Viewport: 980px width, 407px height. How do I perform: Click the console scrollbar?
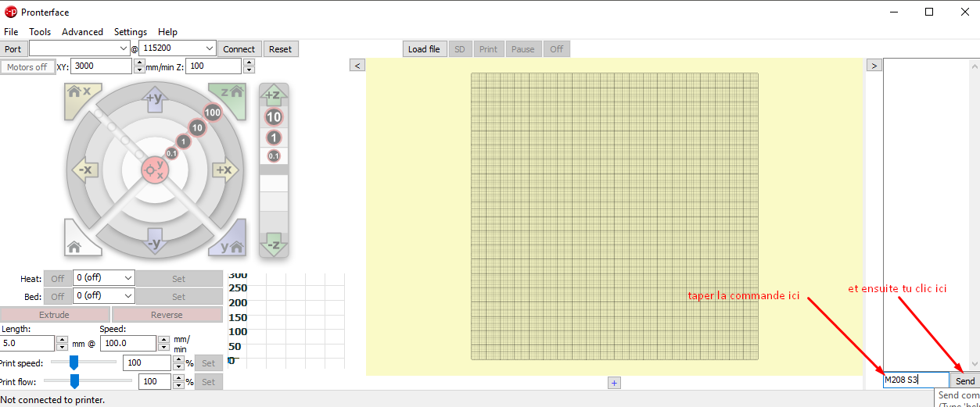(974, 213)
